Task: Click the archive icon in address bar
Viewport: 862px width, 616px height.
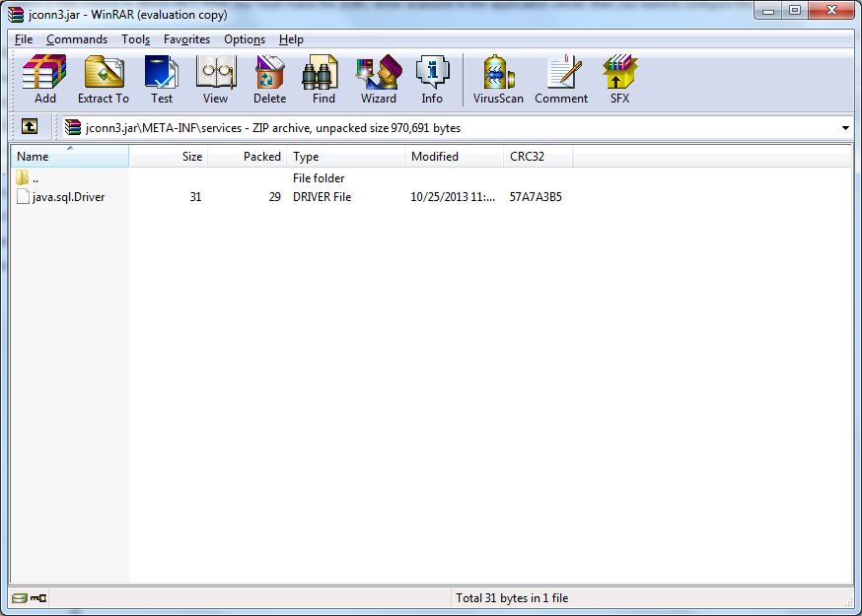Action: pos(73,127)
